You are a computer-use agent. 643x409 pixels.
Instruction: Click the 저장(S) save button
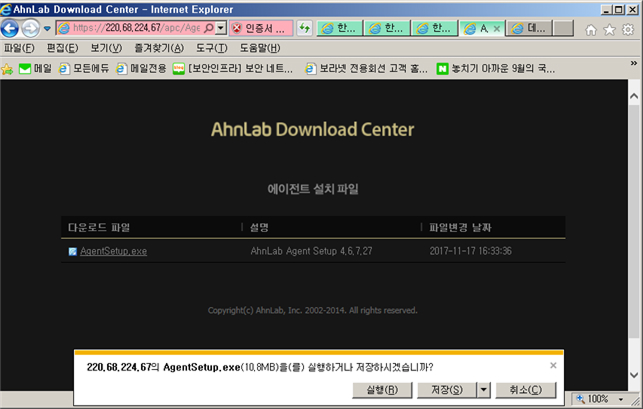[x=447, y=390]
